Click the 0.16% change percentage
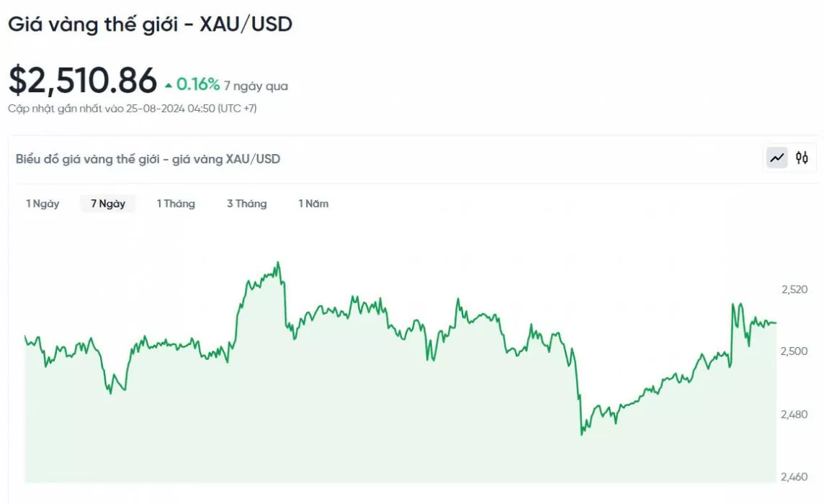Viewport: 824px width, 504px height. pos(197,84)
